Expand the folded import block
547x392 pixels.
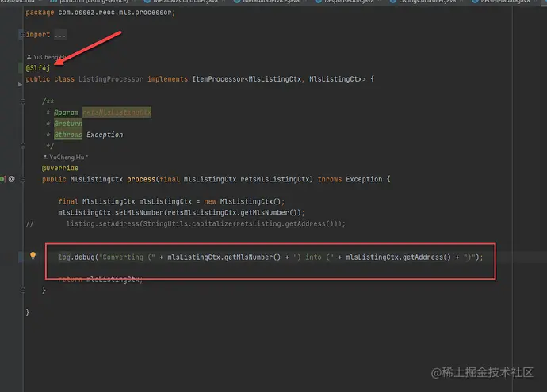[23, 35]
